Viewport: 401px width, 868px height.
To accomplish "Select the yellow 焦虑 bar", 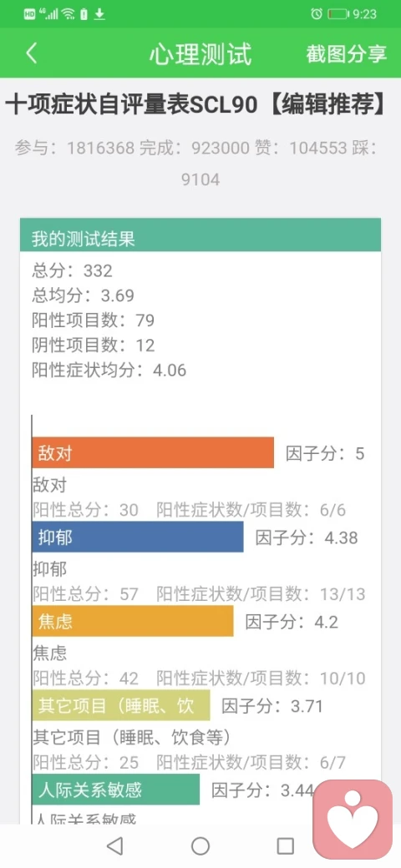I will [x=133, y=621].
